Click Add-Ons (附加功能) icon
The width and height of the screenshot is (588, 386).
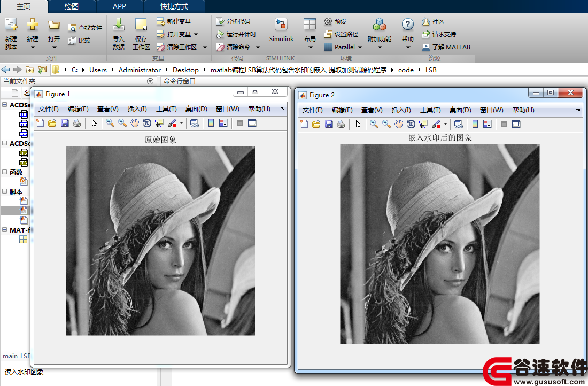tap(380, 25)
